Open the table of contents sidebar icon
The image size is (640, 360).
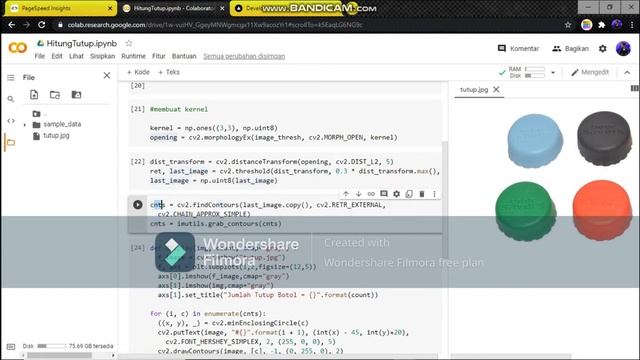11,78
